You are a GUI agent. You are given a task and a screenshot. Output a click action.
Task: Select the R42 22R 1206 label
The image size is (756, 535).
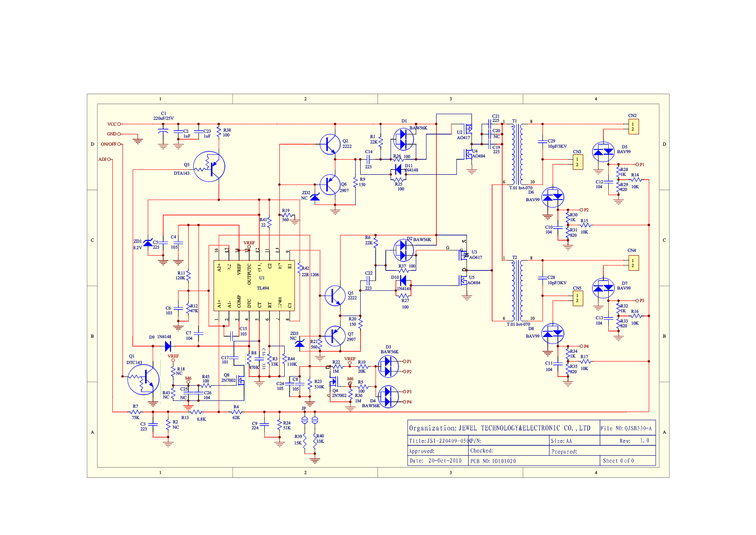pos(310,271)
